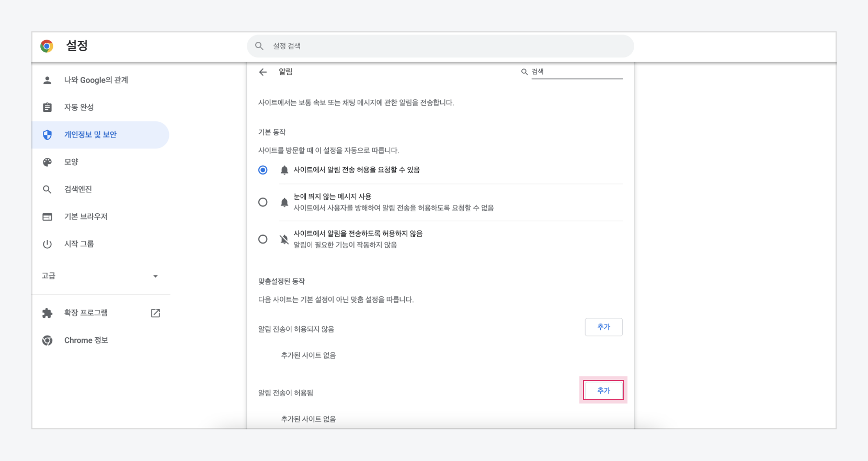This screenshot has width=868, height=461.
Task: Select 사이트에서 알림을 전송하도록 허용하지 않음 radio
Action: coord(263,239)
